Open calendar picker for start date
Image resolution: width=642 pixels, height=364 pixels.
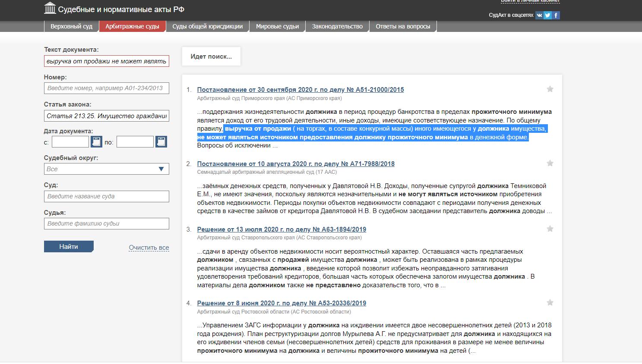point(96,141)
